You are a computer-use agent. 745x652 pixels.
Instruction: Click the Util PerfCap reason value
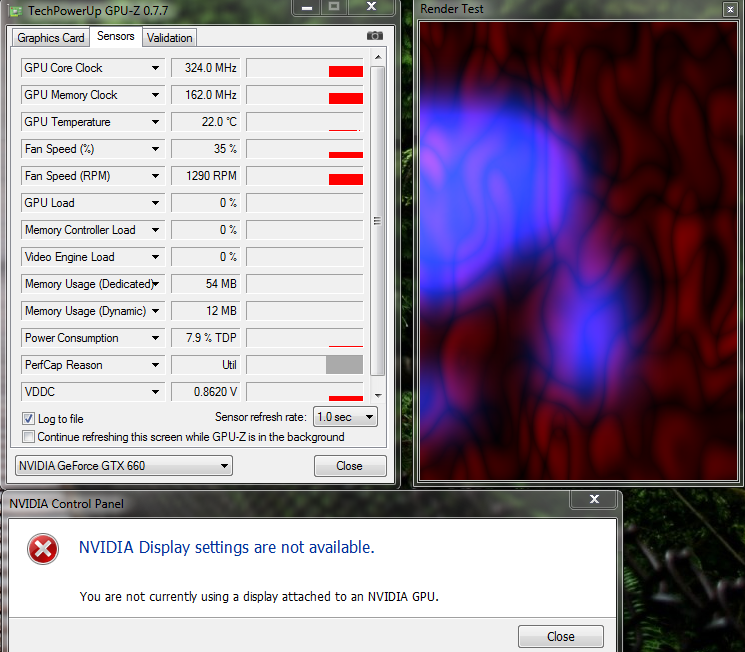click(206, 365)
